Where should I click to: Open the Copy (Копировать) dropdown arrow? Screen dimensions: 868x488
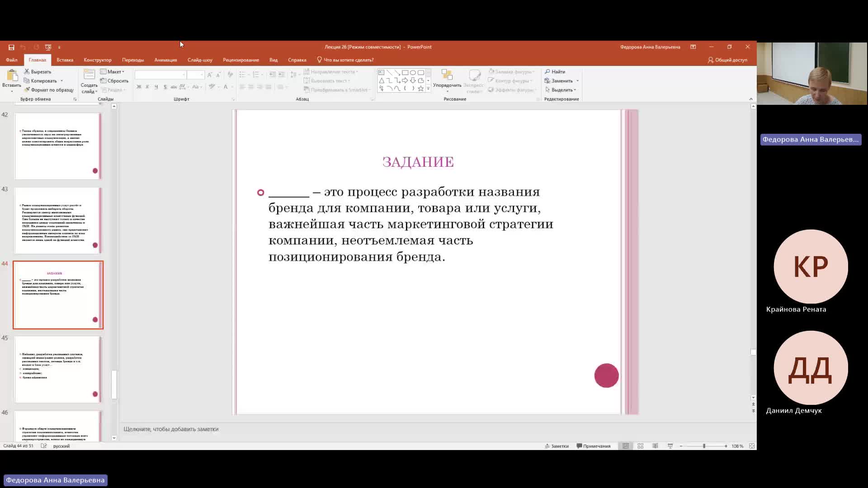pos(62,81)
